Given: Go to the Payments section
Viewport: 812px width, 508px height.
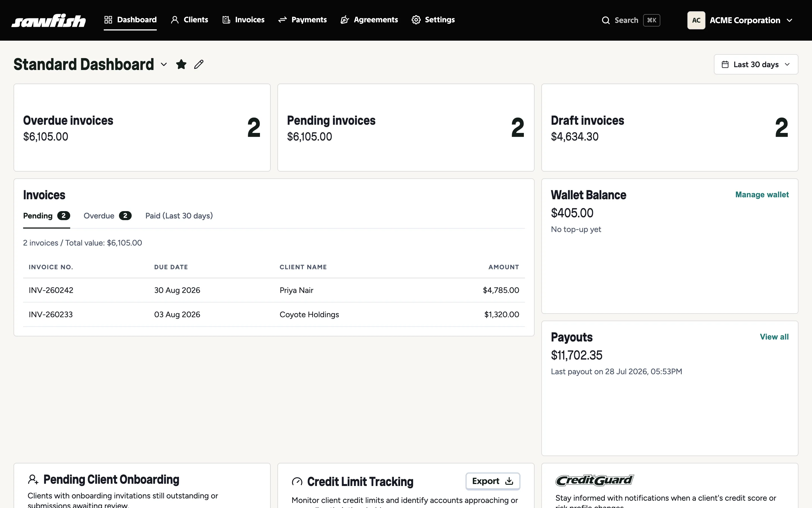Looking at the screenshot, I should click(x=302, y=20).
